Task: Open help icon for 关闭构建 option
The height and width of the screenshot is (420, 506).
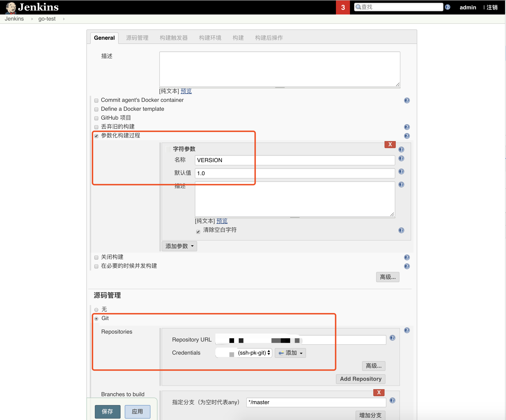Action: [407, 257]
